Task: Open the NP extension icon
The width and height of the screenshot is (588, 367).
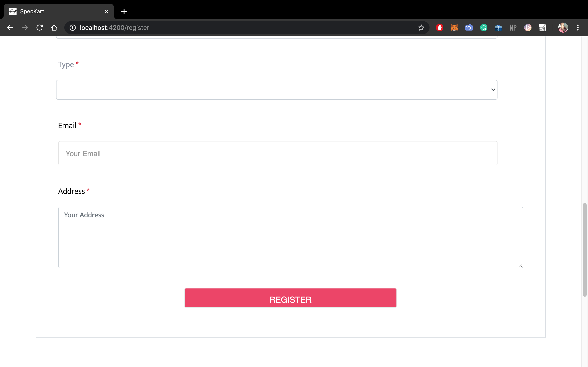Action: [x=513, y=28]
